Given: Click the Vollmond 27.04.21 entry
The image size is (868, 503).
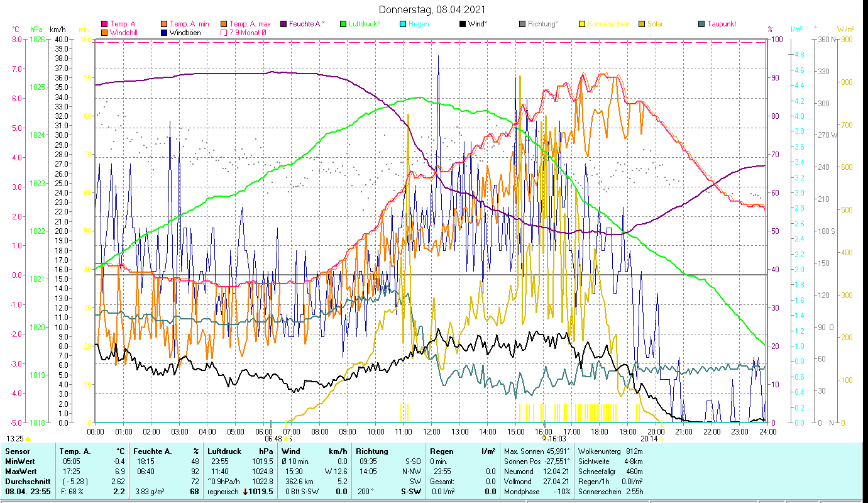Looking at the screenshot, I should pyautogui.click(x=537, y=482).
